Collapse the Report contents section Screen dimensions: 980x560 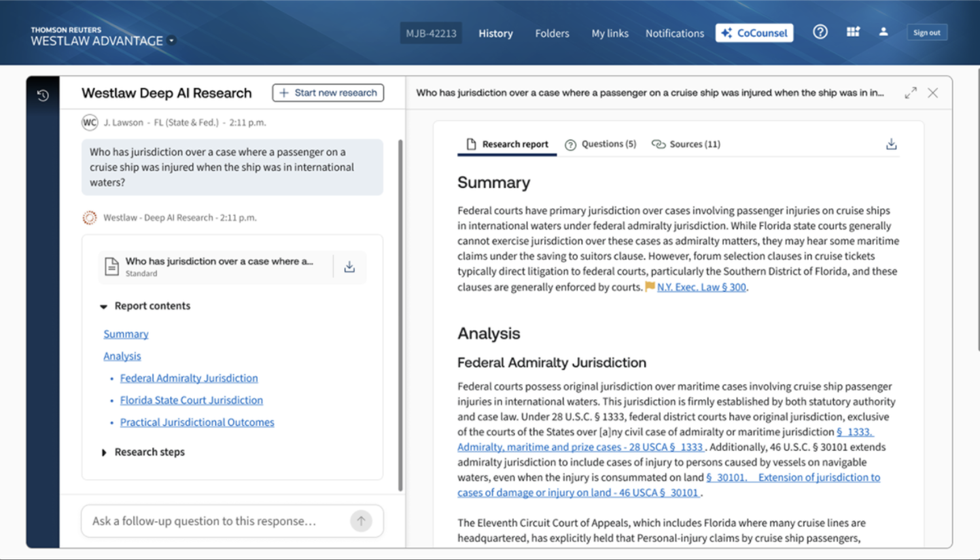[103, 306]
